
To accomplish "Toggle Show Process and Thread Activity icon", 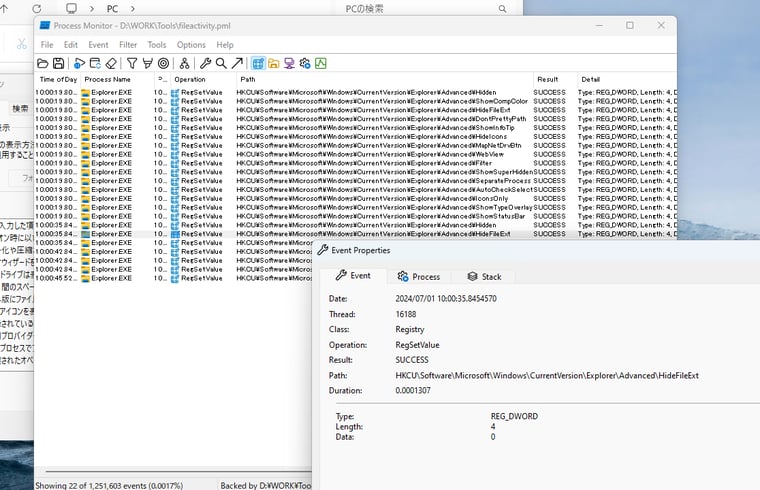I will 305,63.
